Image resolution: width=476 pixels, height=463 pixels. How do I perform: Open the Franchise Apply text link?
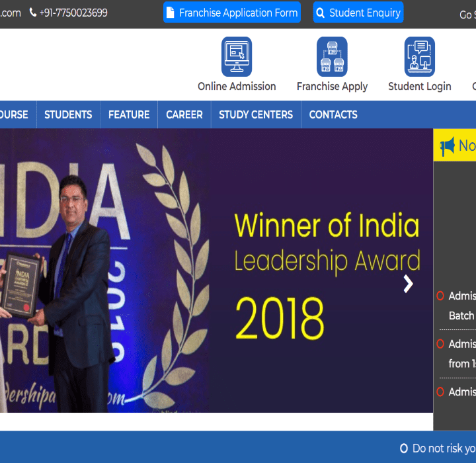(x=332, y=87)
